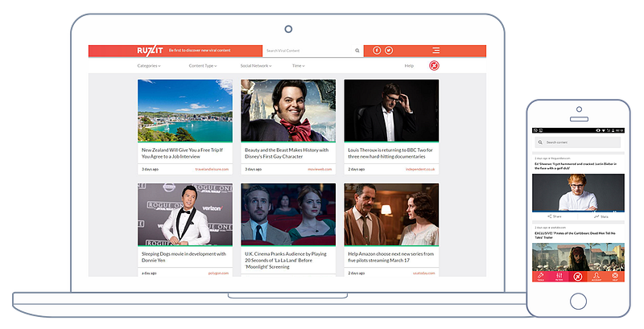Screen dimensions: 644x329
Task: Click the Ruzzit logo in the header
Action: click(x=150, y=51)
